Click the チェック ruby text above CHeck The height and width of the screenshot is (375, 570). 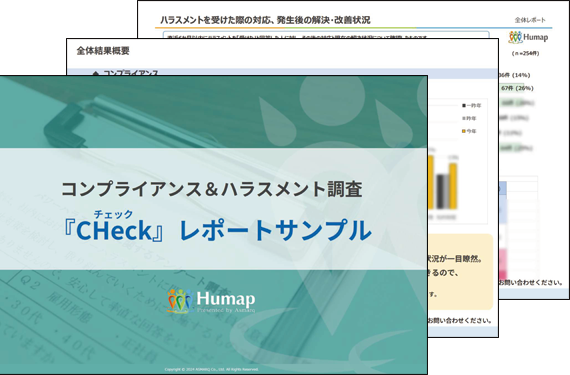tap(113, 214)
